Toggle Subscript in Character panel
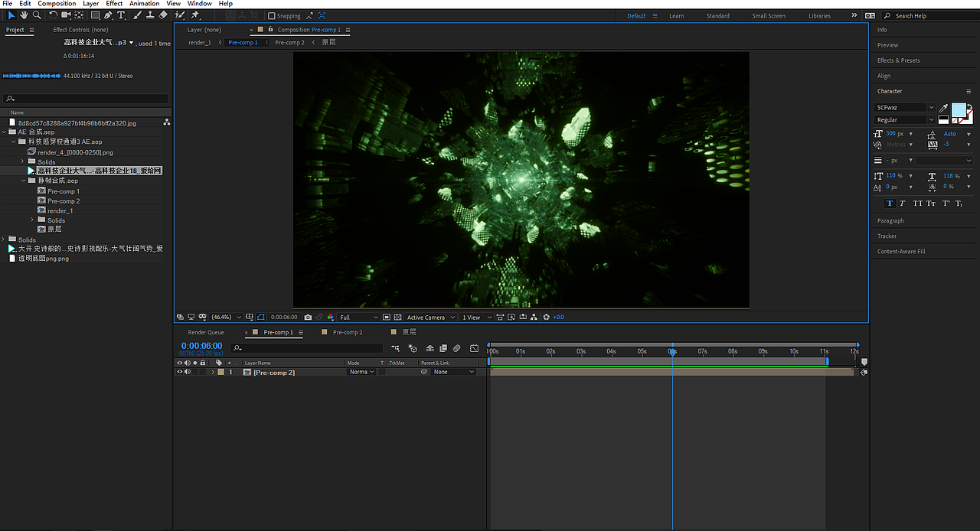 [x=959, y=204]
